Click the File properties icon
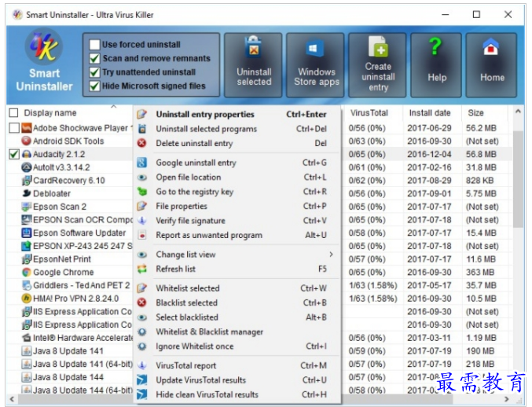 tap(141, 206)
